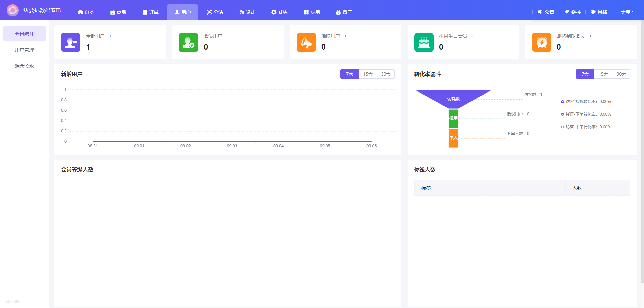Image resolution: width=644 pixels, height=308 pixels.
Task: Click the 08.31 date on the chart axis
Action: (x=93, y=146)
